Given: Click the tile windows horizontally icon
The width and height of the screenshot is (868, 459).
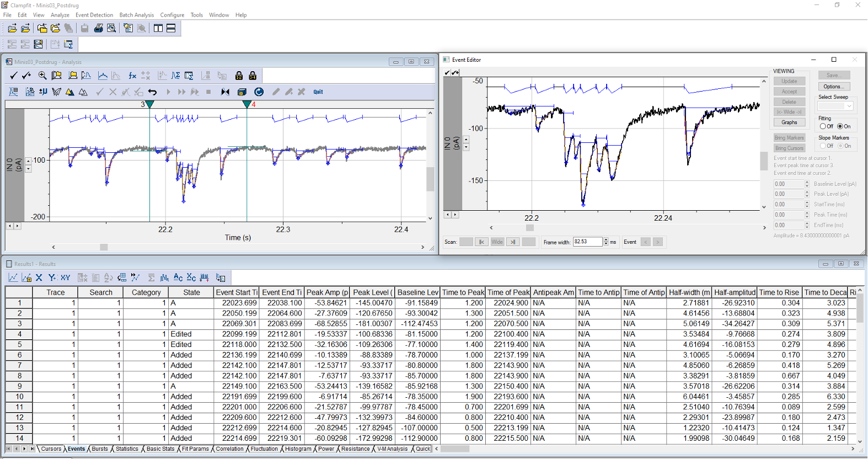Looking at the screenshot, I should point(171,28).
